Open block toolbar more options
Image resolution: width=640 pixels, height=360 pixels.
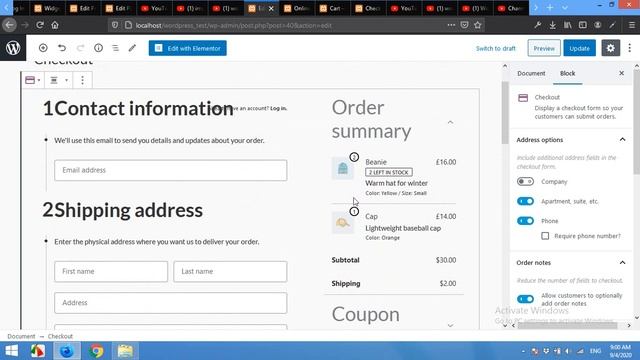[82, 80]
